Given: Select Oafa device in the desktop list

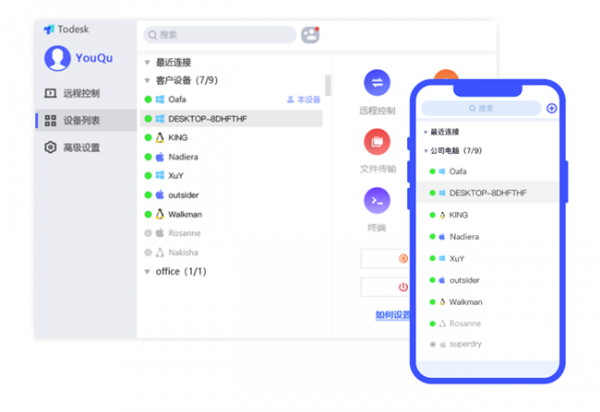Looking at the screenshot, I should pos(232,99).
